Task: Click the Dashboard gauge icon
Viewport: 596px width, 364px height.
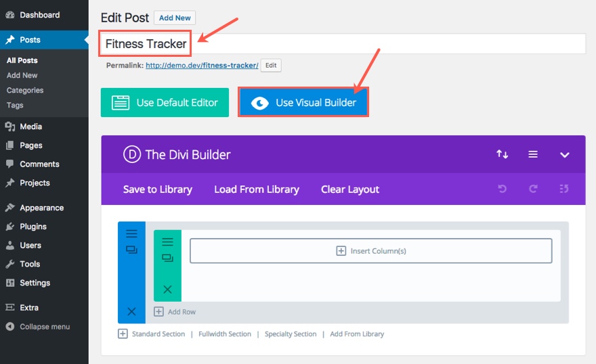Action: tap(10, 15)
